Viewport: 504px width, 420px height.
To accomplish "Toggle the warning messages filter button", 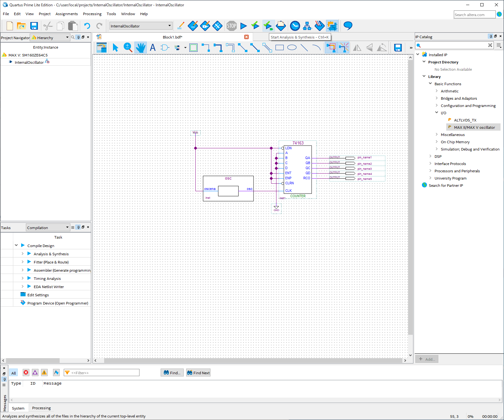I will point(44,373).
